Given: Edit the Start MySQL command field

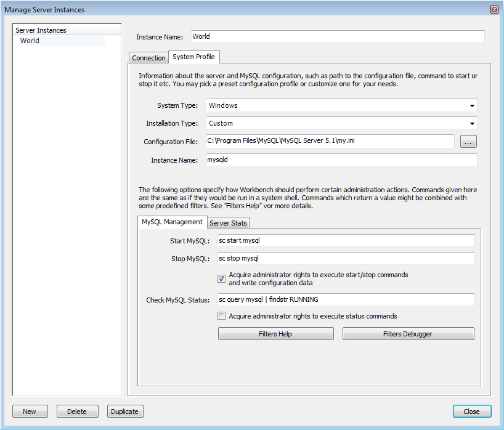Looking at the screenshot, I should 345,240.
